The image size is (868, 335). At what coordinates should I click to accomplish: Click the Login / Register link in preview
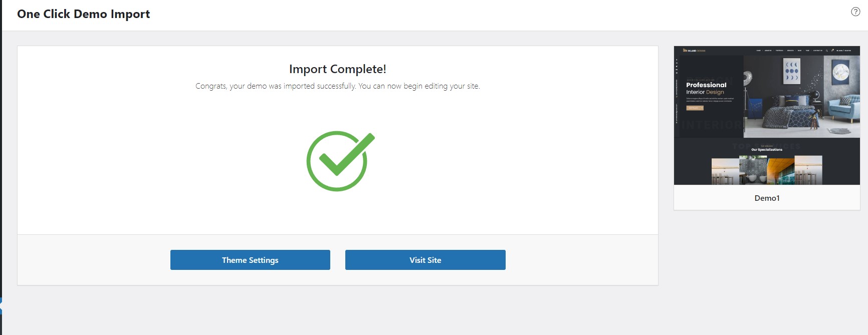[x=844, y=51]
